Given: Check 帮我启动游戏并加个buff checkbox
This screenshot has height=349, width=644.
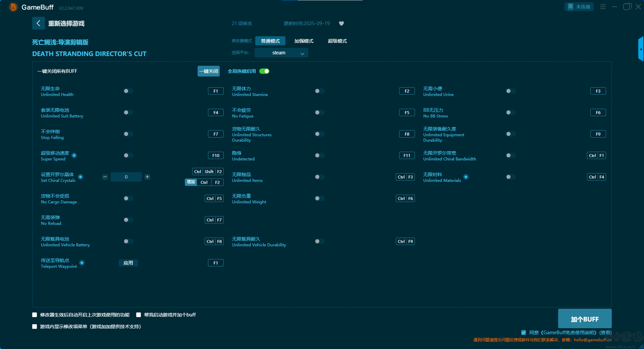Looking at the screenshot, I should 139,315.
